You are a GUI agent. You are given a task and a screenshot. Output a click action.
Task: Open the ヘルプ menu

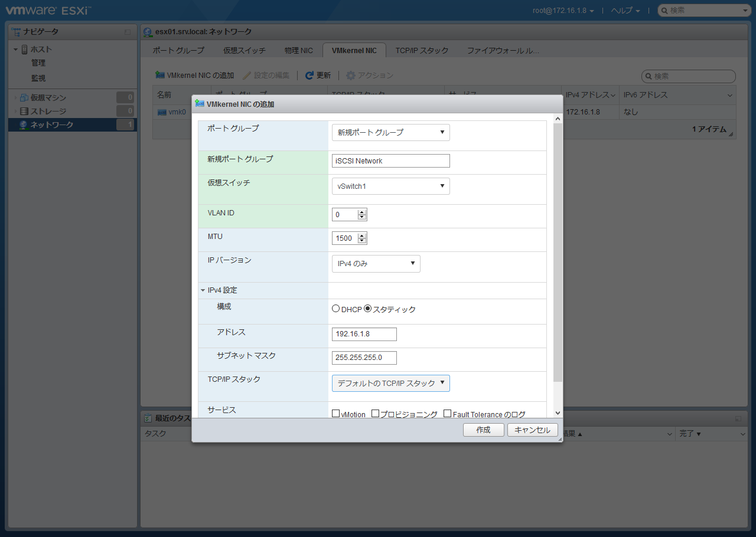pyautogui.click(x=625, y=11)
